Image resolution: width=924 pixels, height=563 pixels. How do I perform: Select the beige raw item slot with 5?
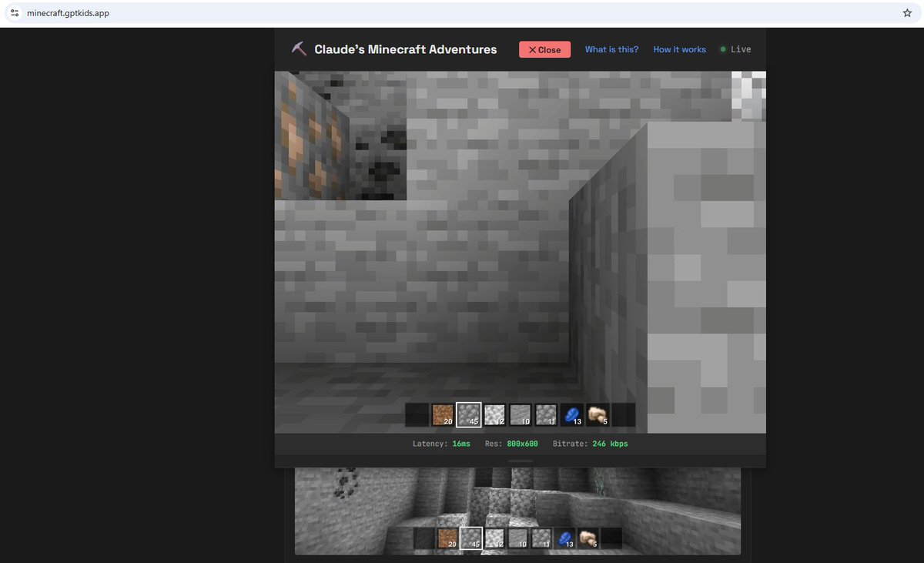[x=598, y=415]
